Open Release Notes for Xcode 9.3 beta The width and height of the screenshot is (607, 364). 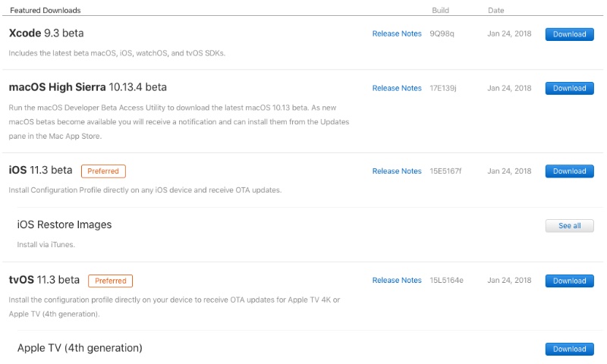pos(397,33)
